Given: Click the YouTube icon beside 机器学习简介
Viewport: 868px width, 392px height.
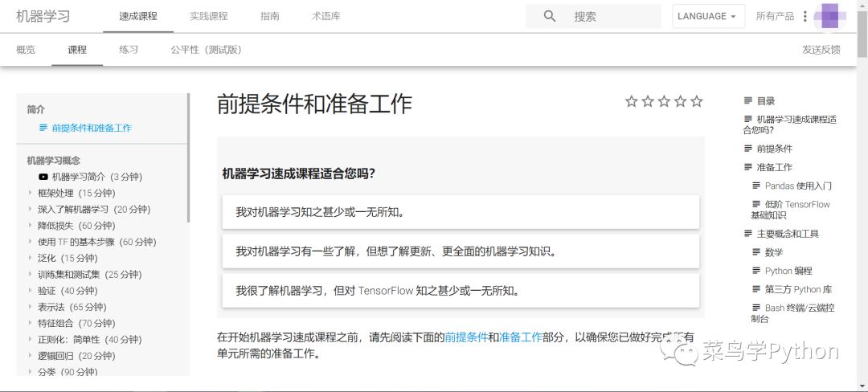Looking at the screenshot, I should tap(43, 177).
